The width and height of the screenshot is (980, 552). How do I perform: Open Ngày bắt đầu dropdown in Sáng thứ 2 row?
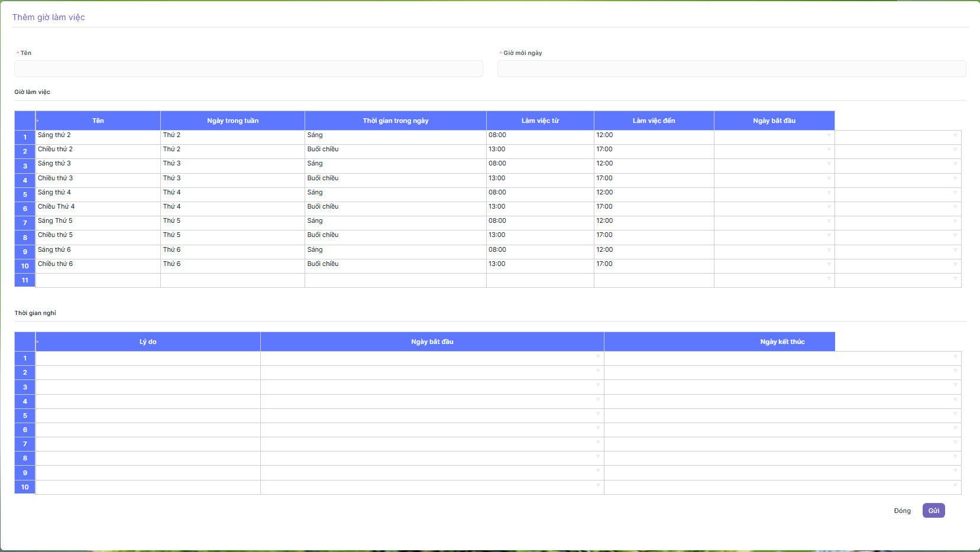pos(829,136)
